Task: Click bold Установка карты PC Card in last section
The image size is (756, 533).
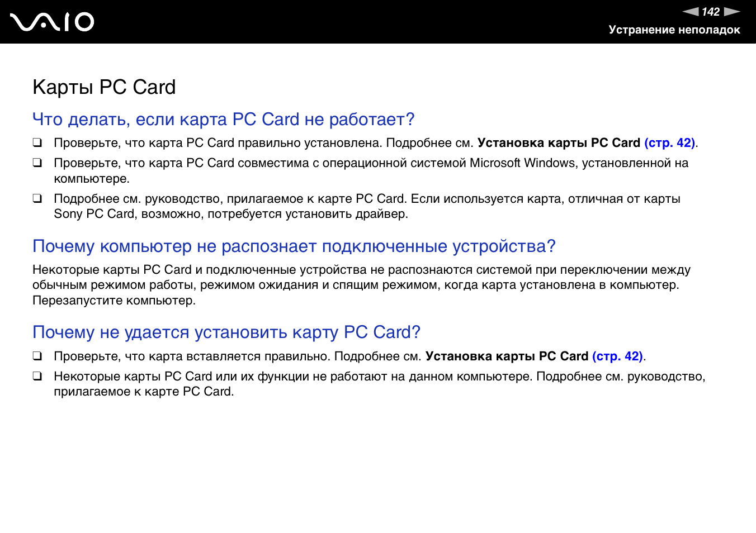Action: (507, 356)
